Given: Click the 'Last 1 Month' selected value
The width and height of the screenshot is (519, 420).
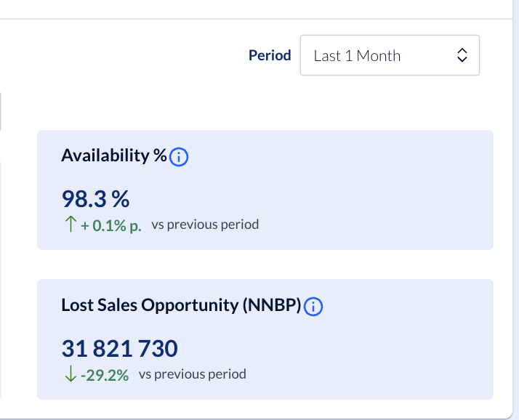Looking at the screenshot, I should [357, 56].
